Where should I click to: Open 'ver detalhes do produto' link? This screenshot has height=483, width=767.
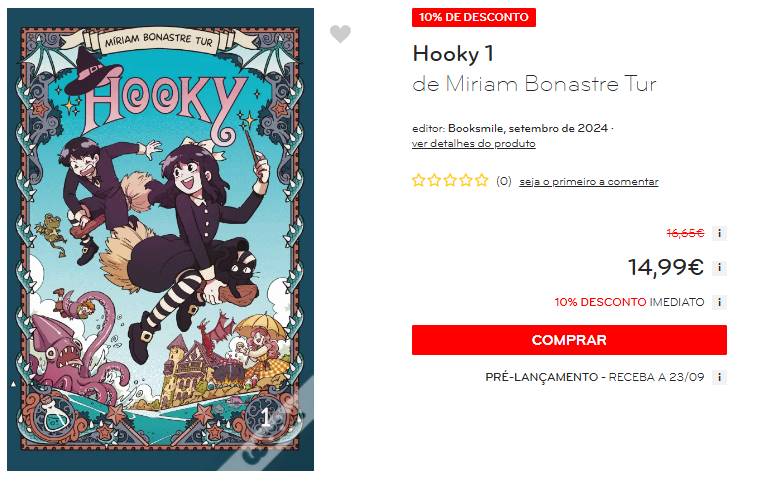(x=474, y=143)
